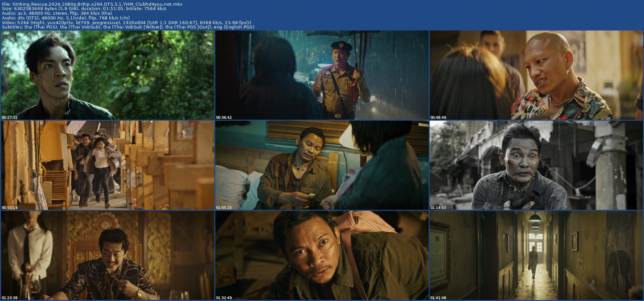Click the 01:05:15 timestamp label
The height and width of the screenshot is (301, 644).
coord(224,207)
